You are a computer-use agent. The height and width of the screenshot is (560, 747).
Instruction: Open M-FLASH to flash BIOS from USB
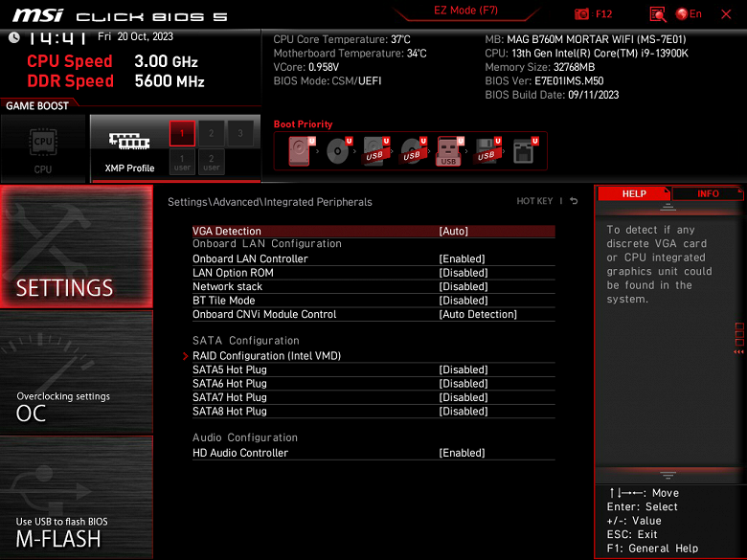pos(77,497)
